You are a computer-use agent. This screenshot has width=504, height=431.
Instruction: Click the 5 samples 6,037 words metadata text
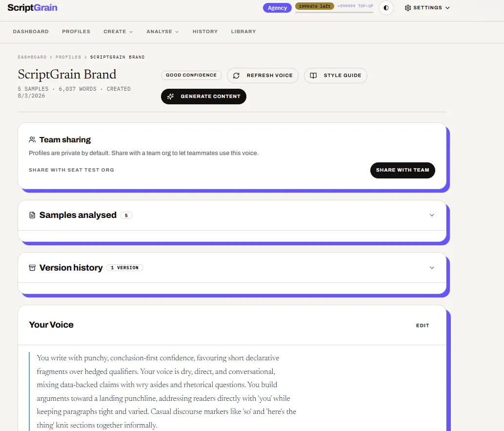pyautogui.click(x=74, y=92)
